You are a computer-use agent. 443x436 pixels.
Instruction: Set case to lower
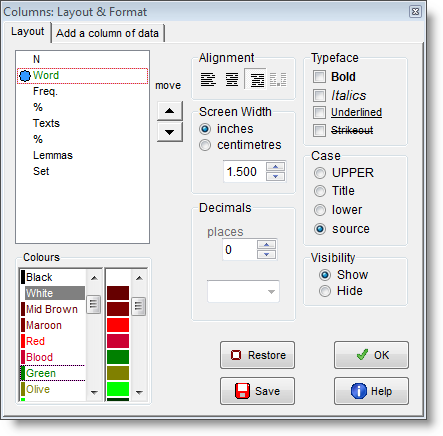pos(320,210)
